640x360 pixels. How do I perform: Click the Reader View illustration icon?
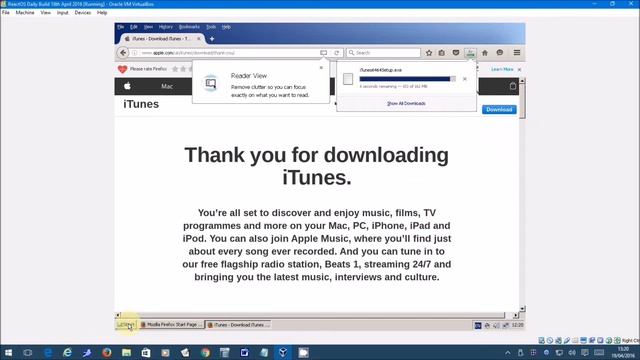click(x=211, y=83)
